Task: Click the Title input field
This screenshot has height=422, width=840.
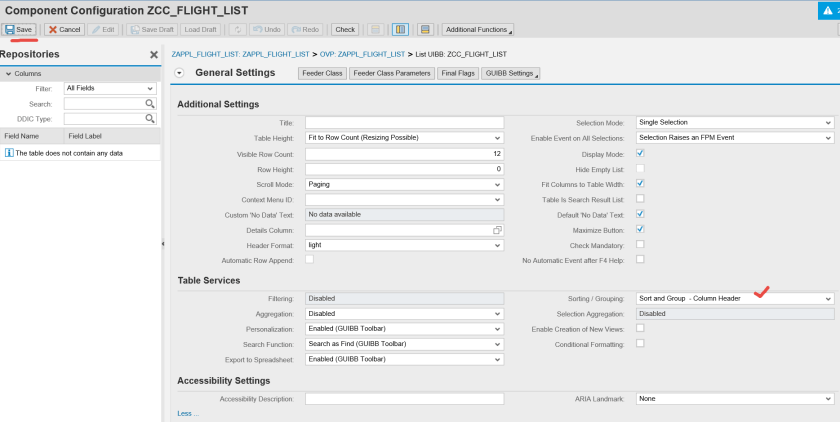Action: click(x=403, y=123)
